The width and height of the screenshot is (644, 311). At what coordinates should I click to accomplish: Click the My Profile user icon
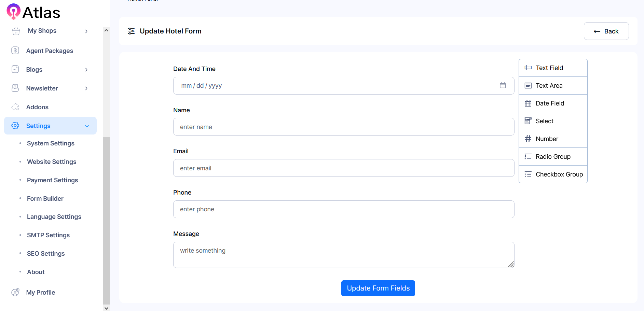(x=15, y=292)
